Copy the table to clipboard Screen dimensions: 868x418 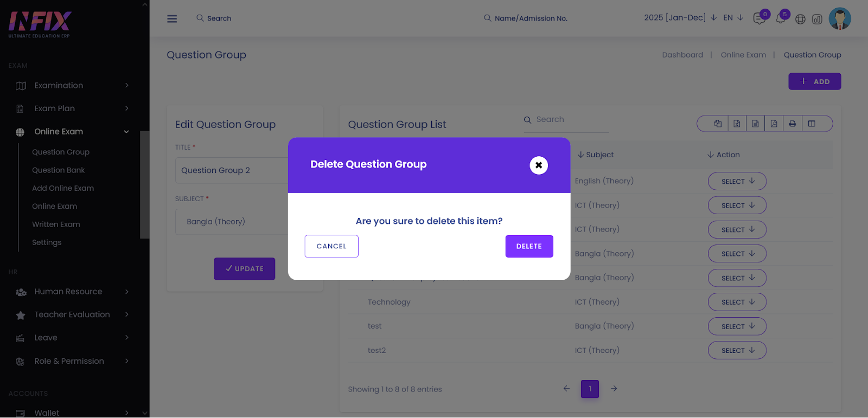click(718, 124)
